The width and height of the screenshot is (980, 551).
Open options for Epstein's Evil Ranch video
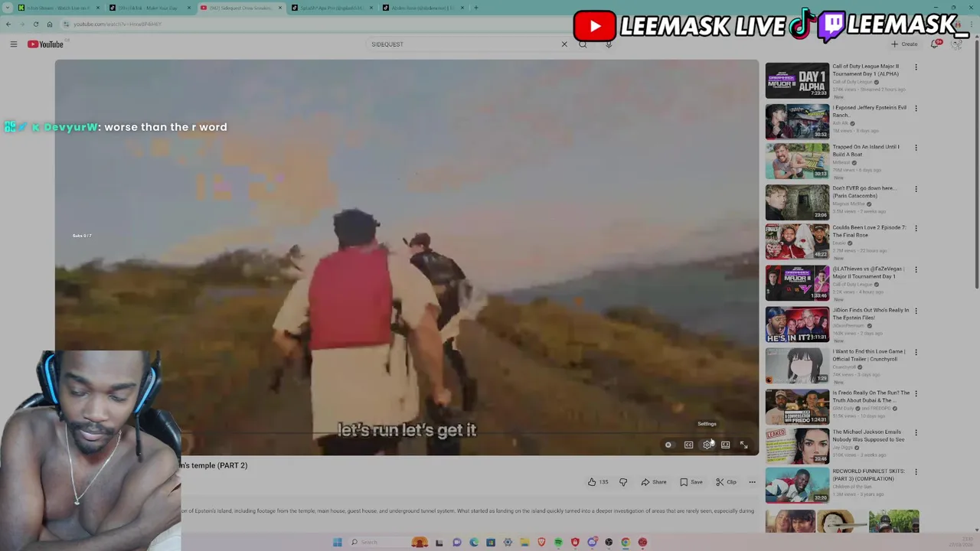(916, 109)
